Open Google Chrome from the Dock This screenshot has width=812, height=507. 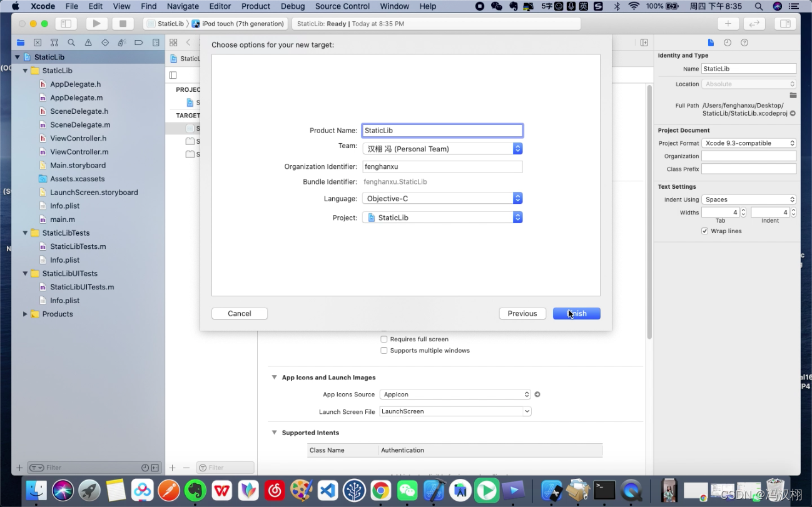380,491
